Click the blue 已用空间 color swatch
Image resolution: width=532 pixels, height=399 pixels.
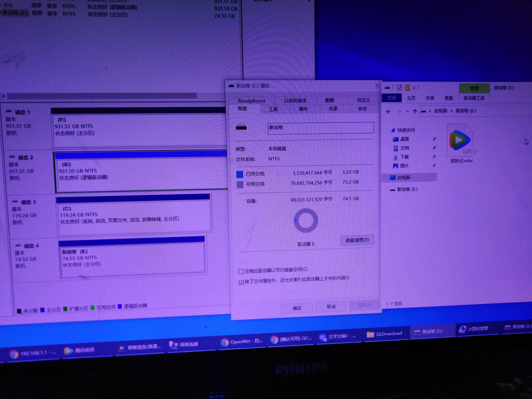(240, 174)
